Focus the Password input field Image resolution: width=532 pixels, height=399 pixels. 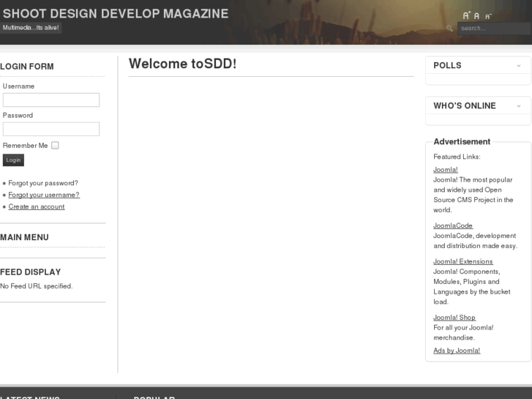[x=51, y=129]
